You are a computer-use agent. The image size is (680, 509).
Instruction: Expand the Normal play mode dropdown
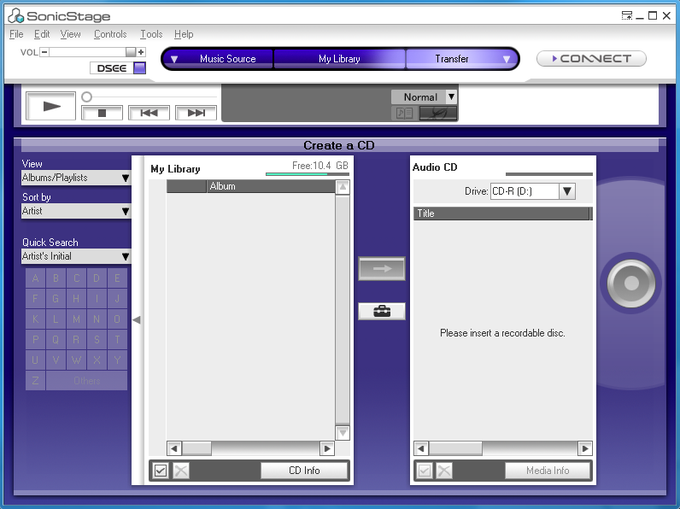click(x=451, y=97)
